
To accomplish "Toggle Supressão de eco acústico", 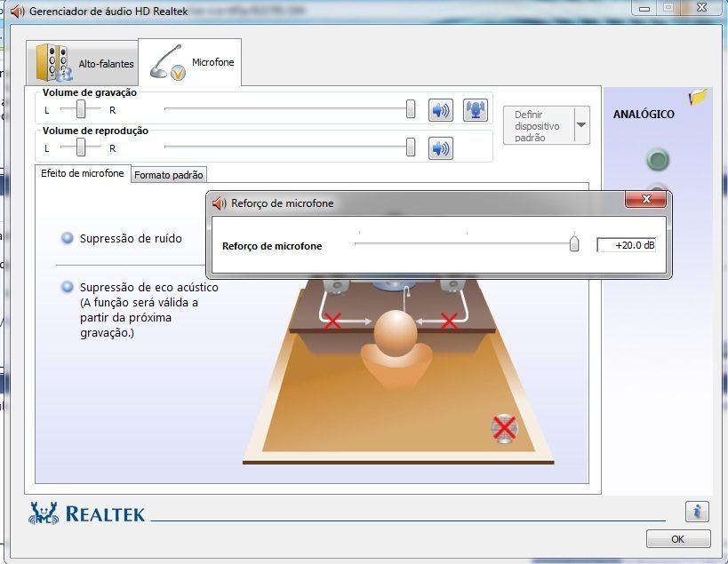I will (68, 287).
